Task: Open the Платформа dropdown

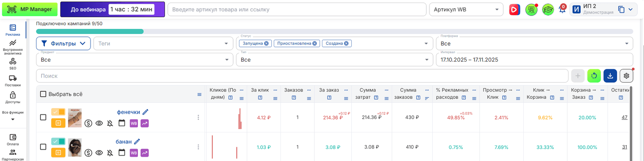Action: pyautogui.click(x=534, y=43)
